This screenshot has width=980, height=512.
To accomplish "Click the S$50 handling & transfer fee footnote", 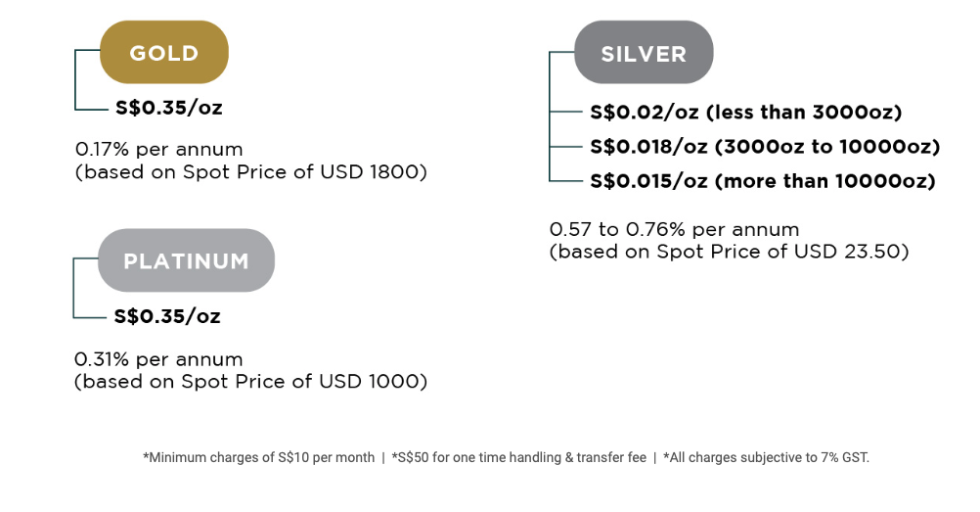I will [x=518, y=457].
